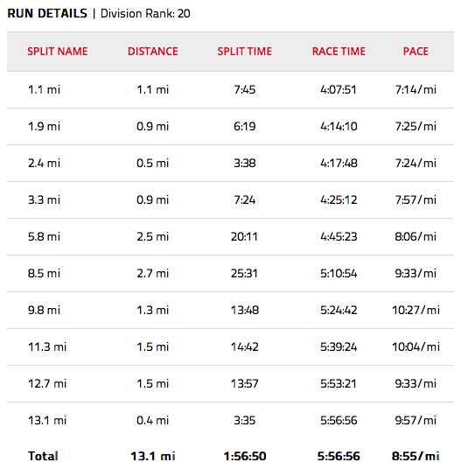The height and width of the screenshot is (476, 454).
Task: Click the SPLIT TIME column header
Action: pos(244,52)
